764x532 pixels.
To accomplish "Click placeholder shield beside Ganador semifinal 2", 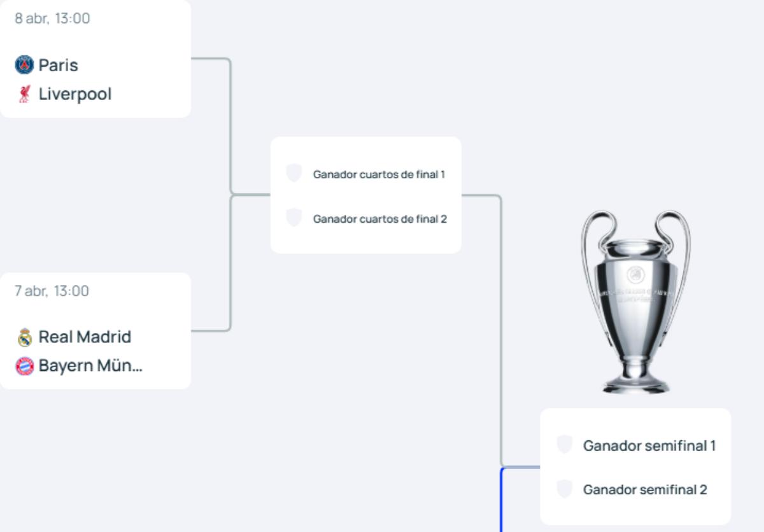I will [564, 489].
